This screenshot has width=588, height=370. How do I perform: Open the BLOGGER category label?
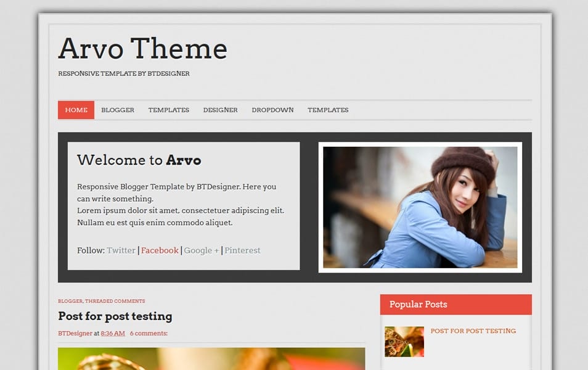point(69,301)
